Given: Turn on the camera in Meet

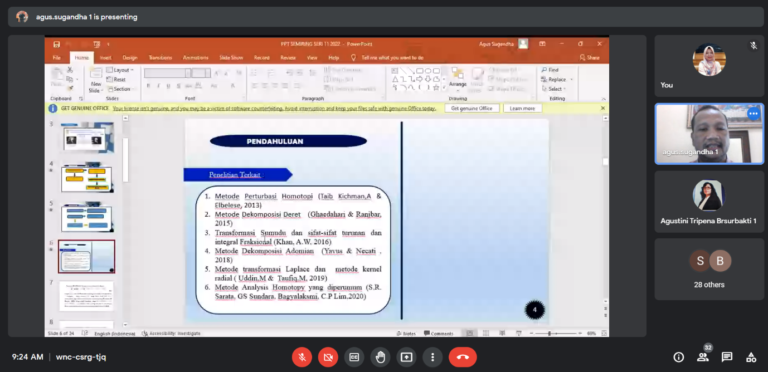Looking at the screenshot, I should (x=328, y=357).
